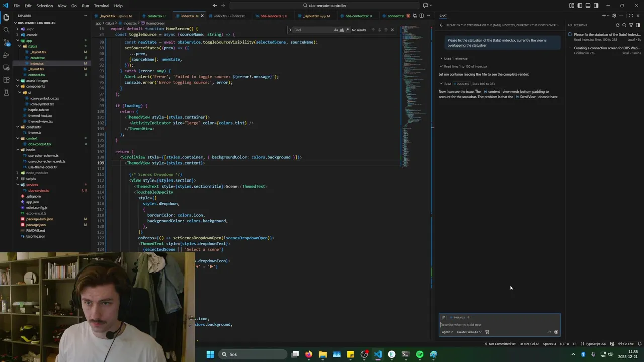Filter the chat sessions list

coord(631,25)
